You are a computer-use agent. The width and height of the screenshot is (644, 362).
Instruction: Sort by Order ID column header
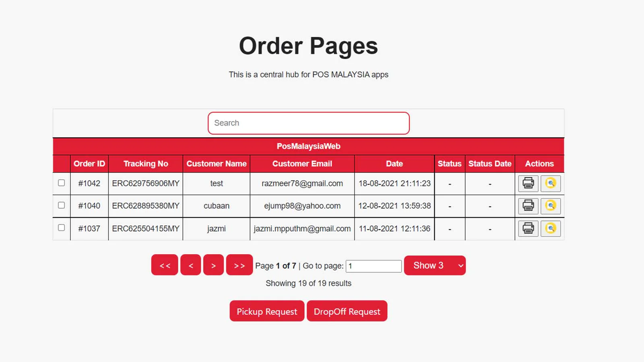pos(89,164)
